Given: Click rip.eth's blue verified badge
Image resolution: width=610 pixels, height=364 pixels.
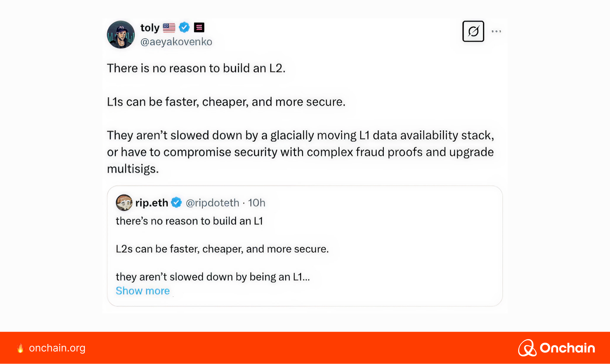Looking at the screenshot, I should tap(176, 203).
